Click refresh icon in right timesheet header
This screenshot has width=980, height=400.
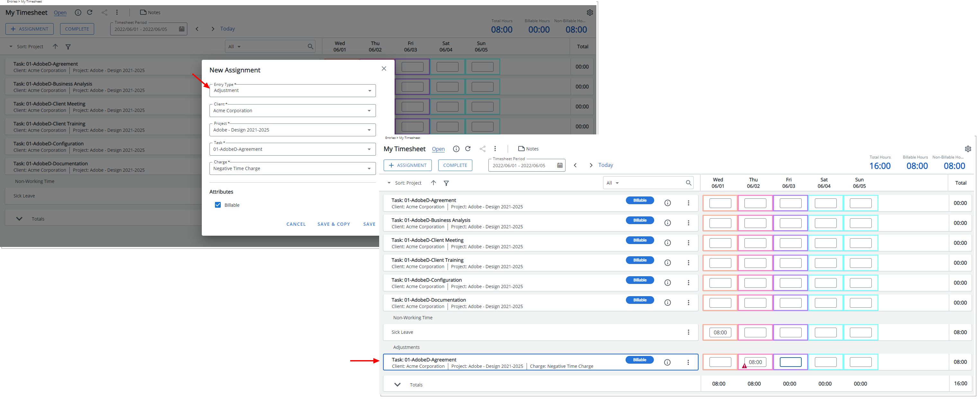[468, 149]
